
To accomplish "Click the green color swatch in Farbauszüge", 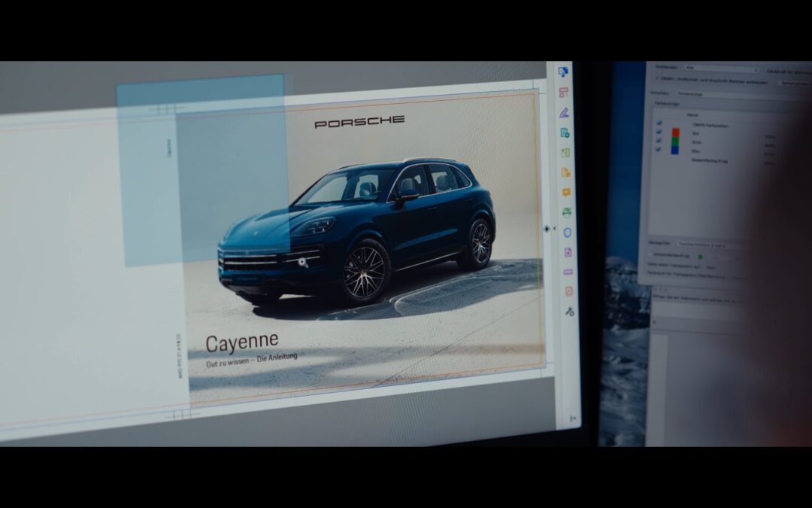I will click(674, 141).
